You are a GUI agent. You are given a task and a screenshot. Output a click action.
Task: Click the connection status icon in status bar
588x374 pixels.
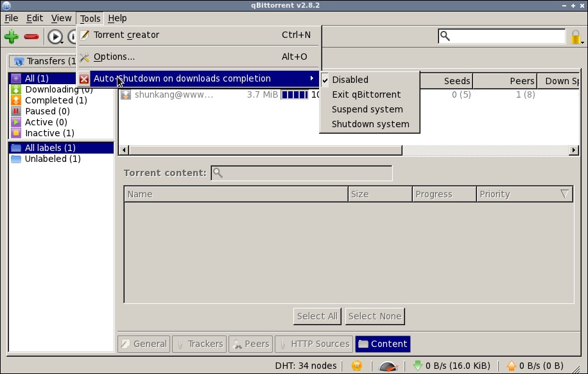pos(357,366)
